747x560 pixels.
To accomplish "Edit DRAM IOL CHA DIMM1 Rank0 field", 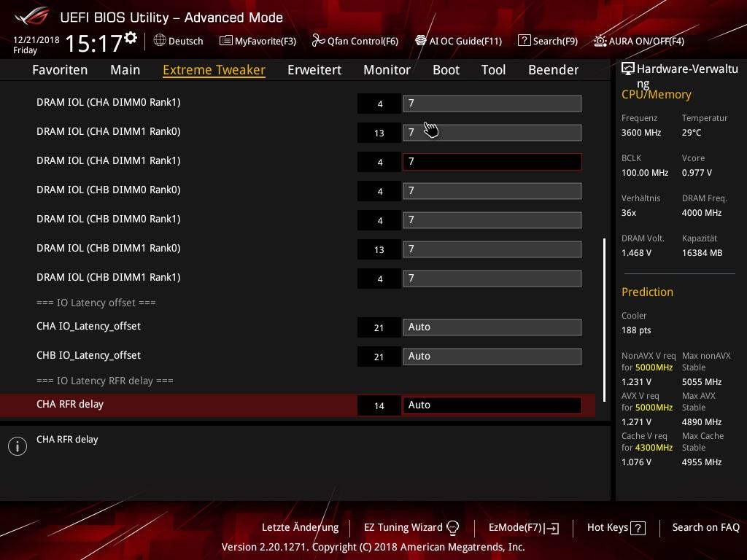I will 492,133.
